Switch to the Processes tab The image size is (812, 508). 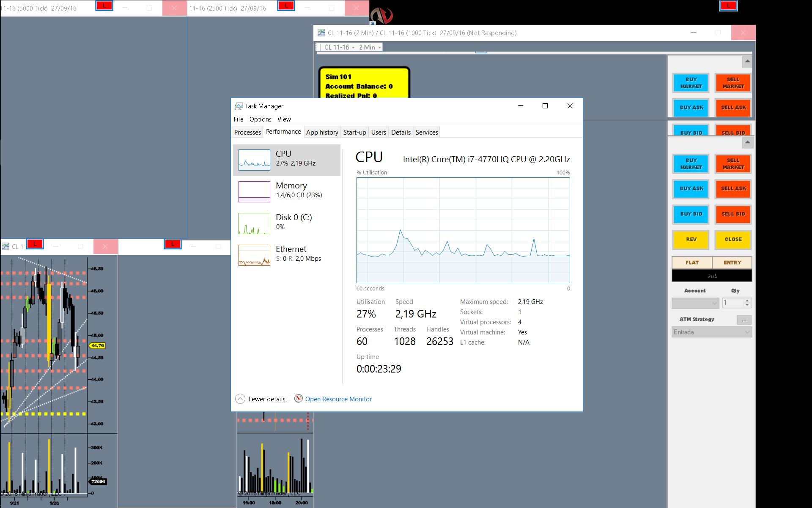247,133
